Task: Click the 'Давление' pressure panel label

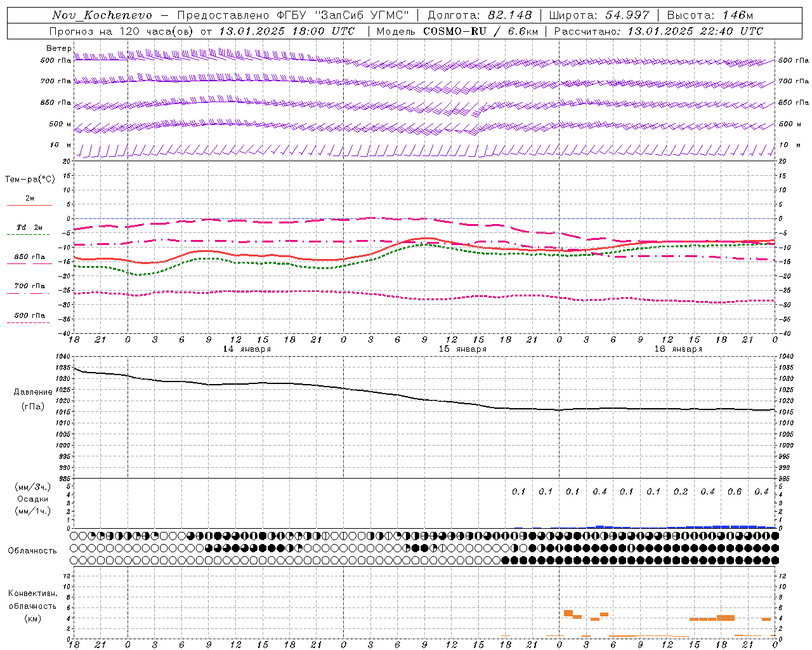Action: coord(33,392)
